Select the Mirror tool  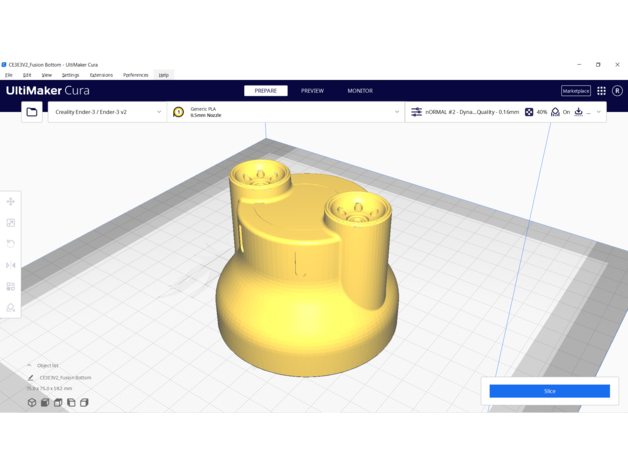click(x=11, y=265)
